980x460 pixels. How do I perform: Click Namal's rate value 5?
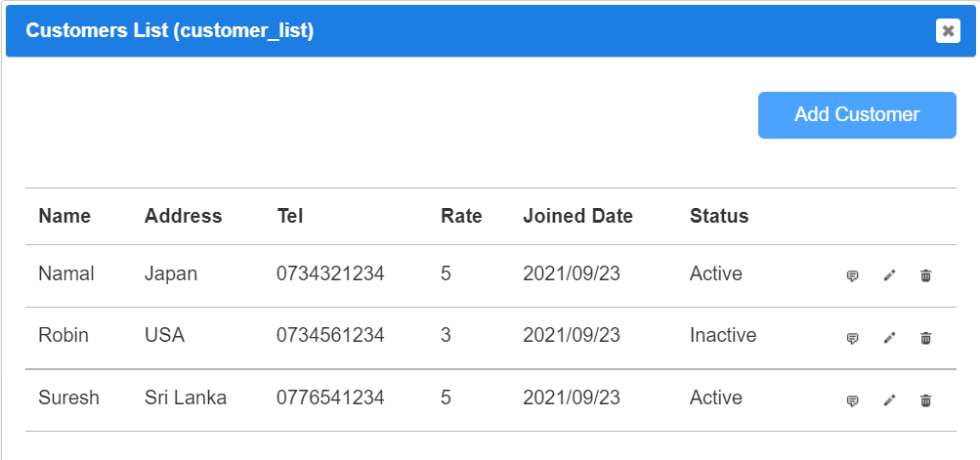pos(446,273)
